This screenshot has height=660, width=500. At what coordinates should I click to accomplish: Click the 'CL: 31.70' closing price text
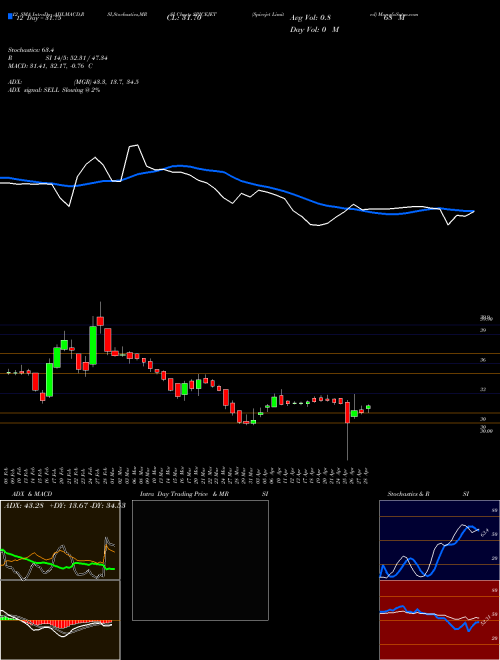(x=183, y=18)
